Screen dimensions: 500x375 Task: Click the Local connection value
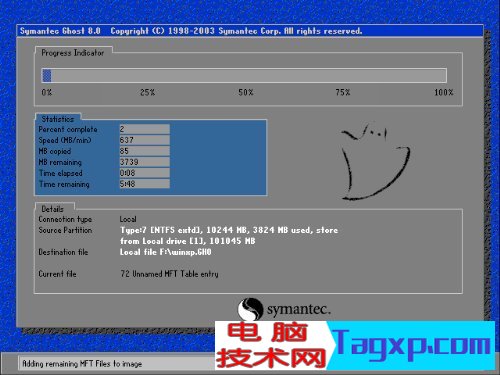[x=128, y=219]
